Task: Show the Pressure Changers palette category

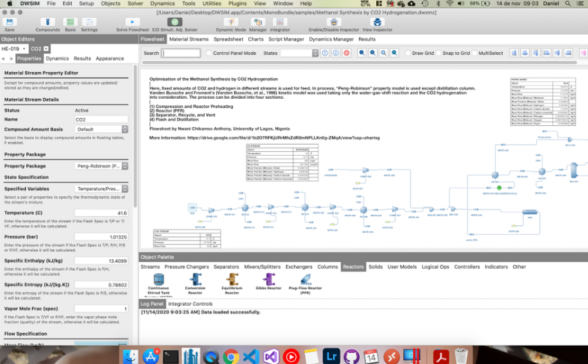Action: click(x=187, y=267)
